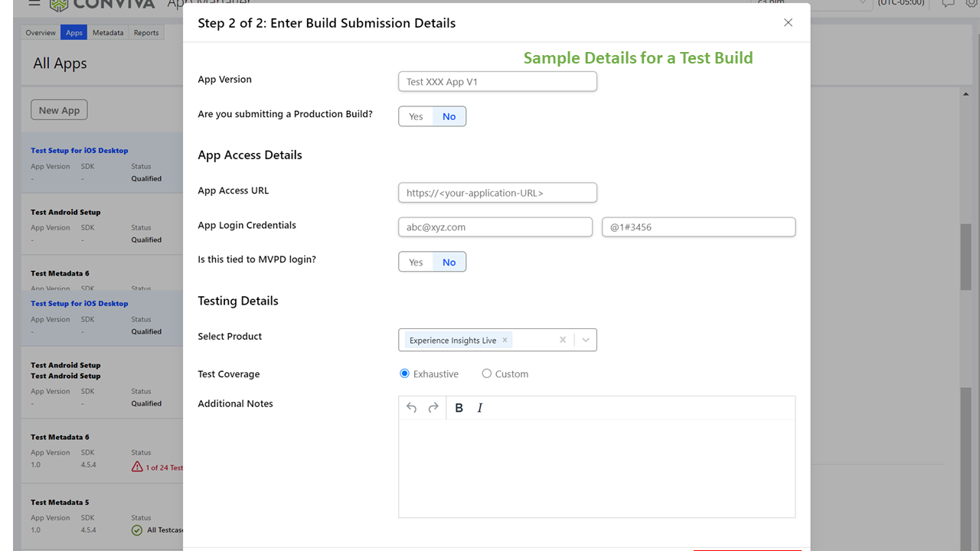Select Yes for Production Build
The height and width of the screenshot is (551, 980).
416,116
